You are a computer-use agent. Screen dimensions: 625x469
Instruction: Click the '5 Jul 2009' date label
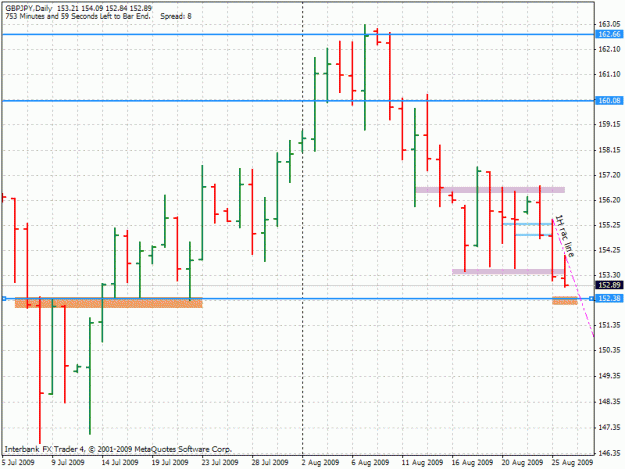(18, 463)
